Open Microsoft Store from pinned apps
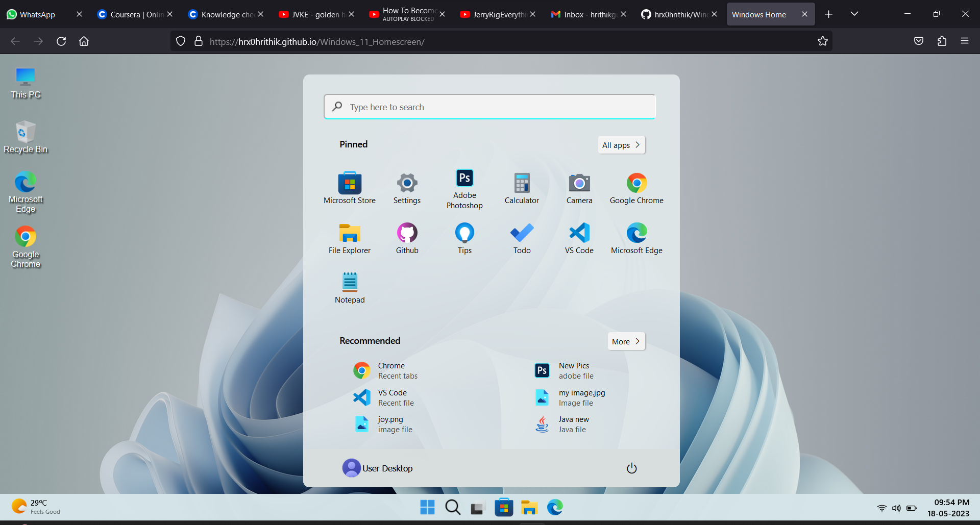Screen dimensions: 980x525 click(350, 188)
